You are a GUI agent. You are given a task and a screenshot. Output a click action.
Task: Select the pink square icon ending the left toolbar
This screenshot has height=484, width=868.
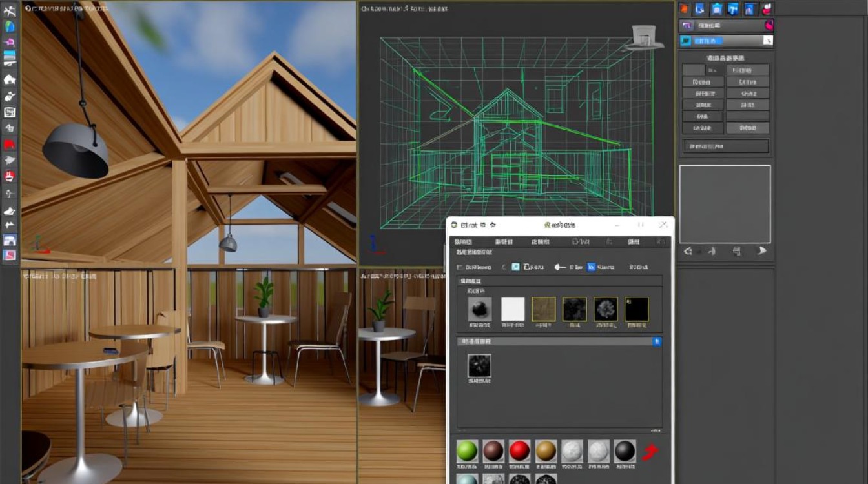coord(10,255)
